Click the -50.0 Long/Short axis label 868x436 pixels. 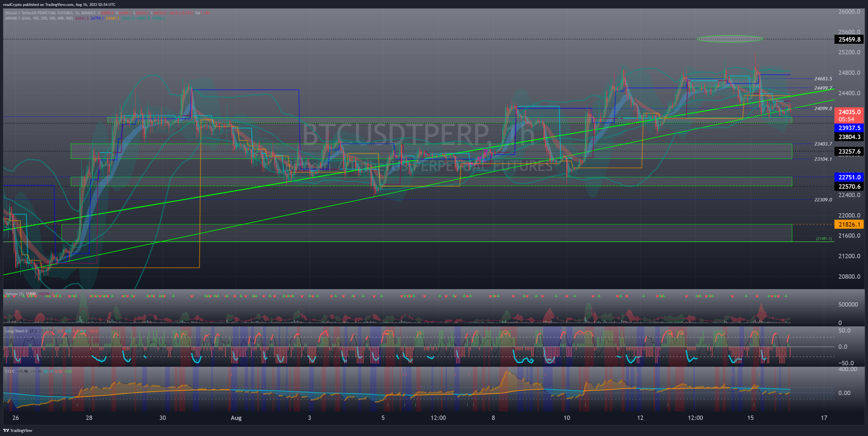click(846, 363)
